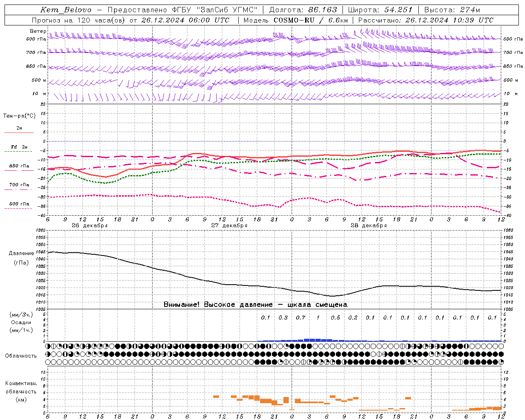Click the "26 декабря" date label
Screen dimensions: 525x420
pyautogui.click(x=89, y=226)
